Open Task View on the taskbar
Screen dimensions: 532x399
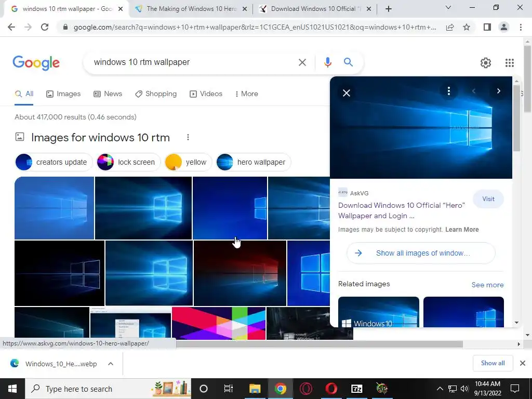(229, 389)
